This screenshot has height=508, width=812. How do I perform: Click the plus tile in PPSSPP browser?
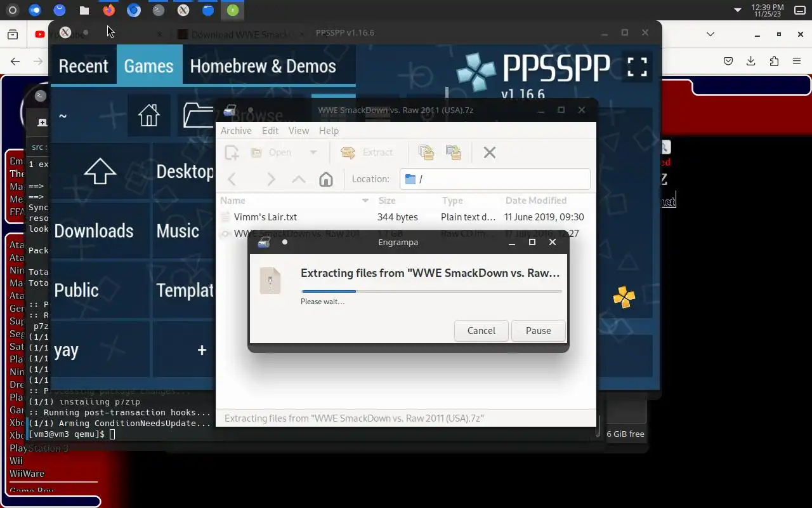202,350
